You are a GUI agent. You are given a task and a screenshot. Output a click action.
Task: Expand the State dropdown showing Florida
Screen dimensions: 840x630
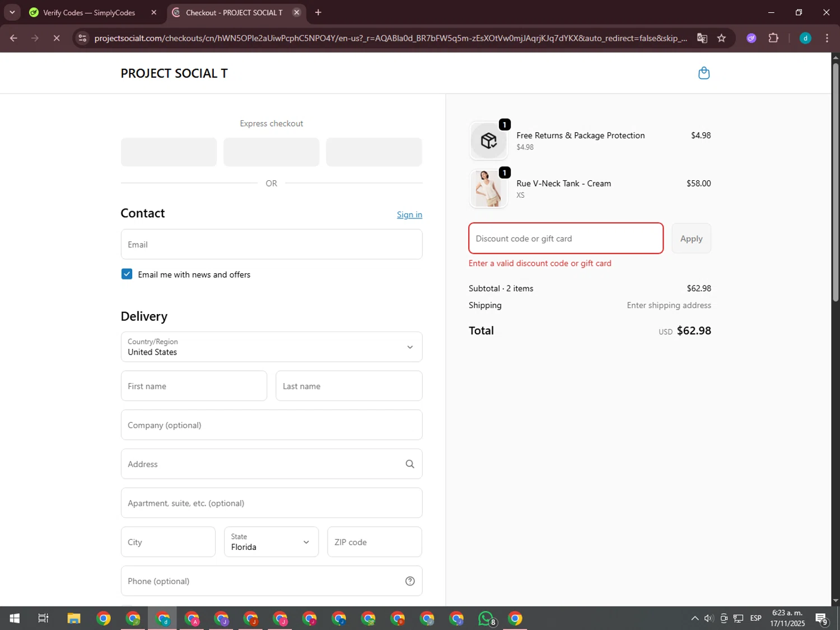point(272,542)
